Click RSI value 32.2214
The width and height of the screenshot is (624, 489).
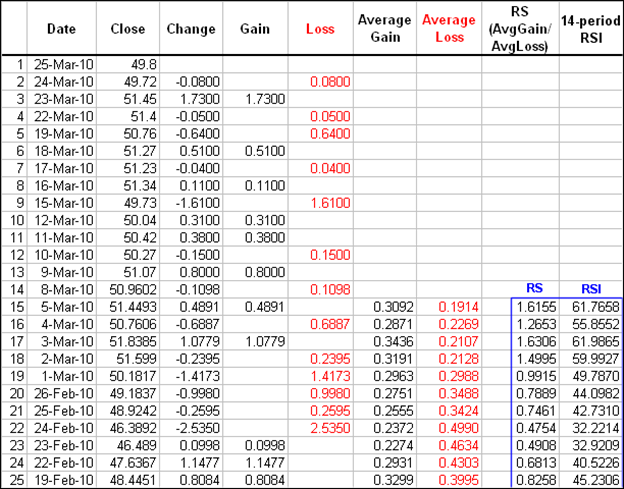596,428
